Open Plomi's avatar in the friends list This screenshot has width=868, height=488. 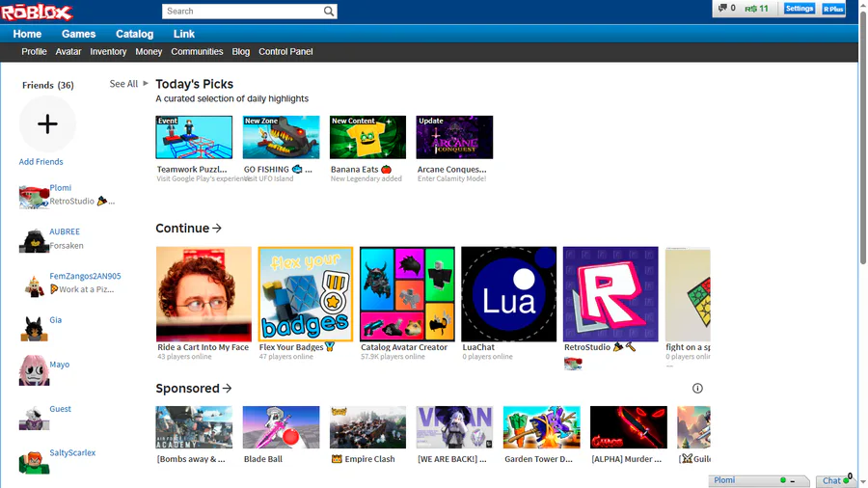(x=34, y=196)
